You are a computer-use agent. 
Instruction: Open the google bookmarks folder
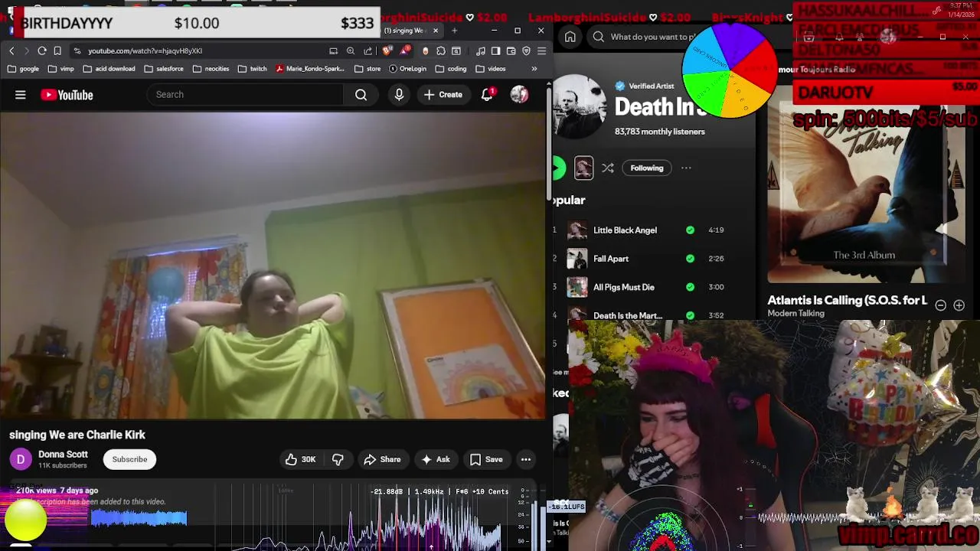point(24,69)
